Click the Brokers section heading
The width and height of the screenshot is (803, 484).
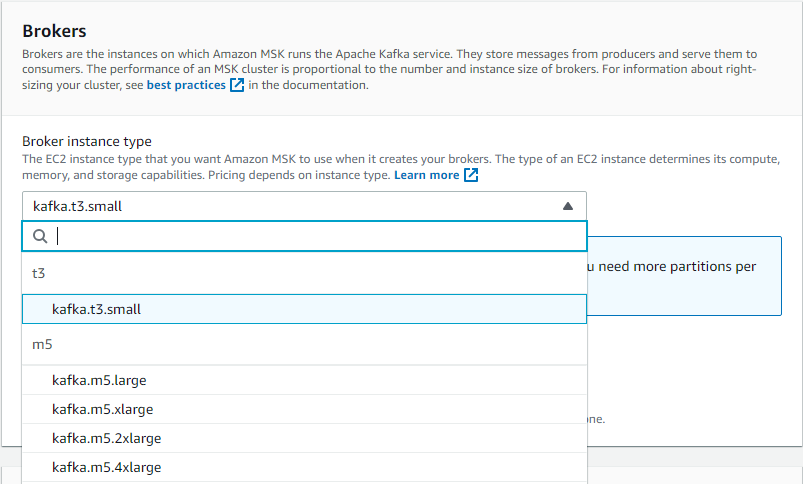54,31
